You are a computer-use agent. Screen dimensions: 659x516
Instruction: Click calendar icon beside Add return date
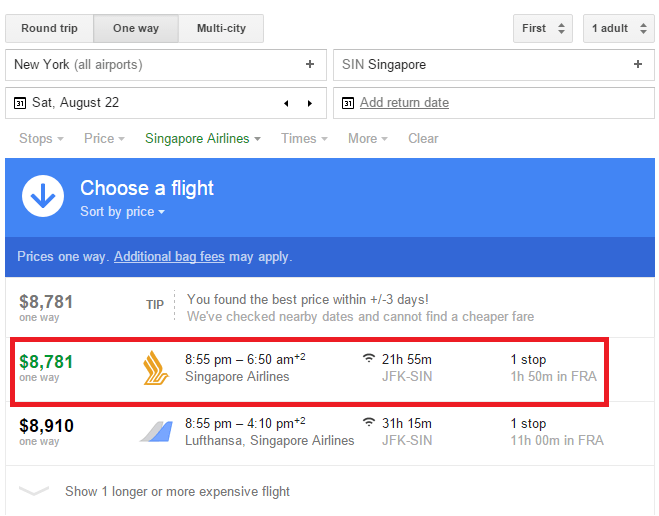click(x=348, y=103)
